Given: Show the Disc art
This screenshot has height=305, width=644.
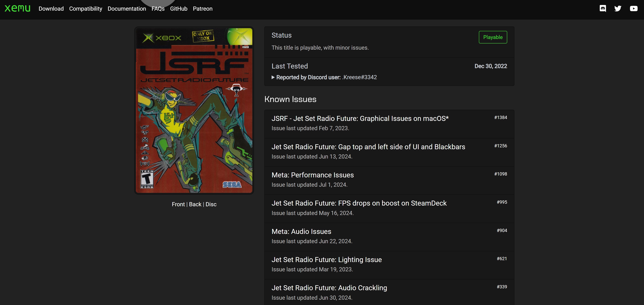Looking at the screenshot, I should tap(211, 204).
